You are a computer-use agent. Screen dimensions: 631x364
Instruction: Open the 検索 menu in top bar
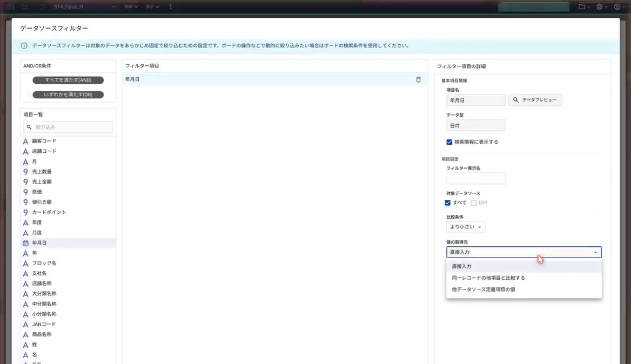[x=131, y=7]
